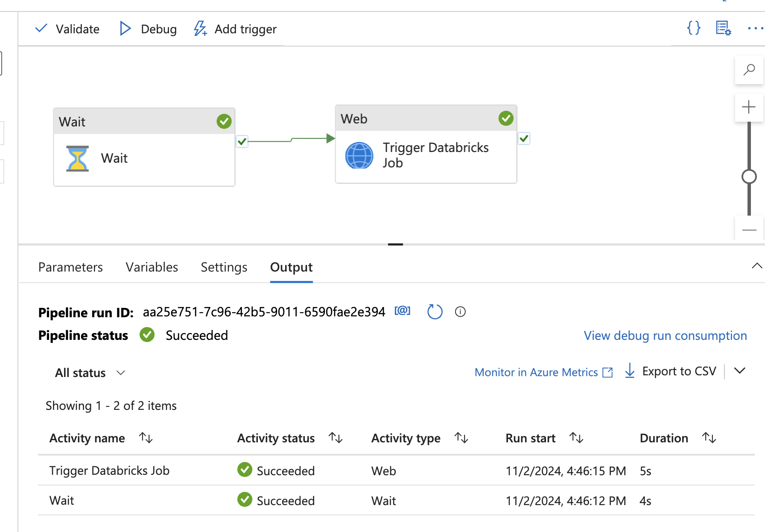The width and height of the screenshot is (765, 532).
Task: Switch to the Parameters tab
Action: point(70,267)
